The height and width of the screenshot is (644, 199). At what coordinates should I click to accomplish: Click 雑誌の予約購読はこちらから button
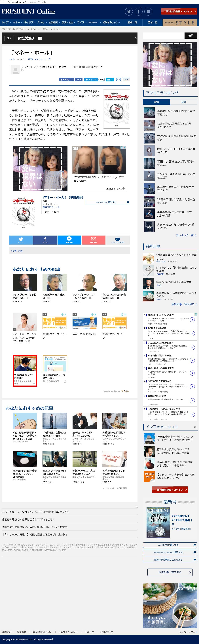170,560
